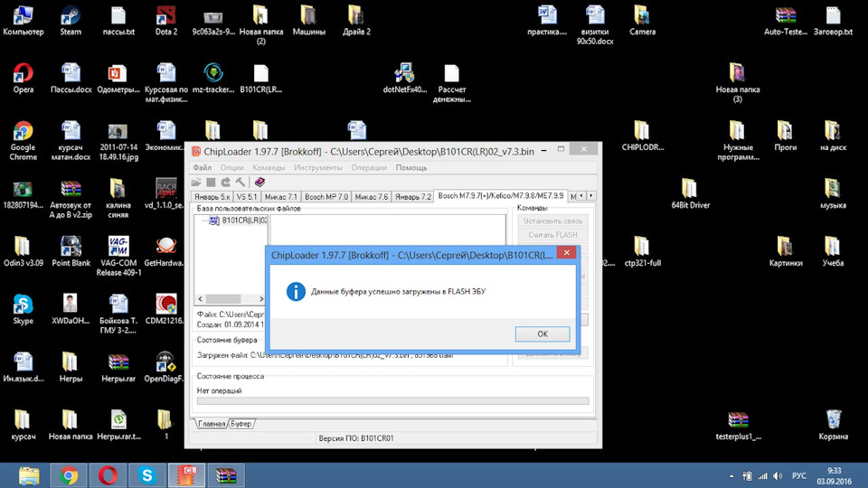Switch to the Микас 7.6 tab
Screen dimensions: 868x488
(x=371, y=196)
